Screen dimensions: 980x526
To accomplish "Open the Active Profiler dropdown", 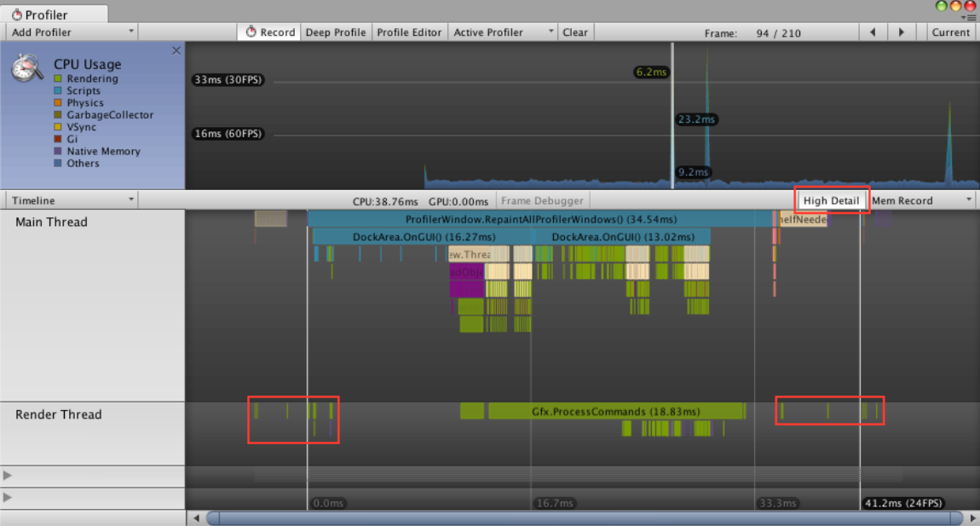I will [503, 32].
